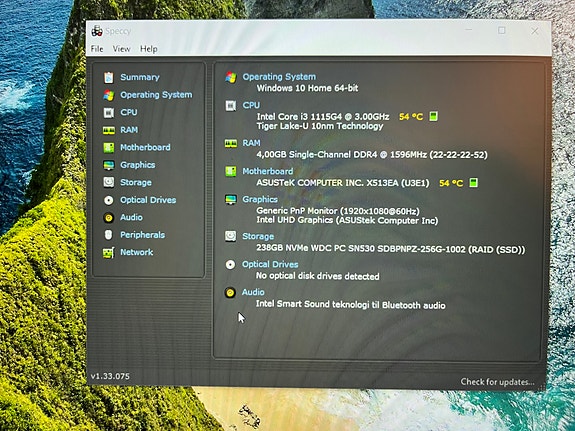Click the RAM stick icon in sidebar
Screen dimensions: 575x431
[109, 130]
